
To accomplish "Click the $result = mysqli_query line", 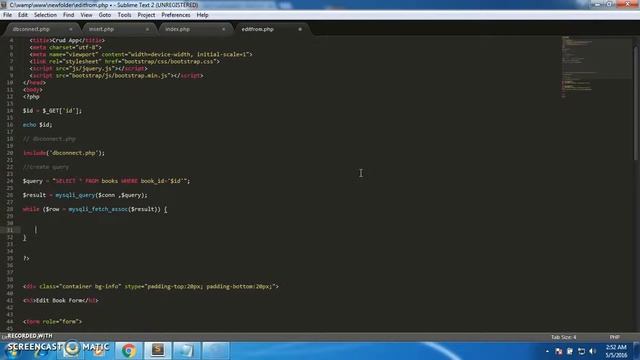I will click(x=85, y=195).
